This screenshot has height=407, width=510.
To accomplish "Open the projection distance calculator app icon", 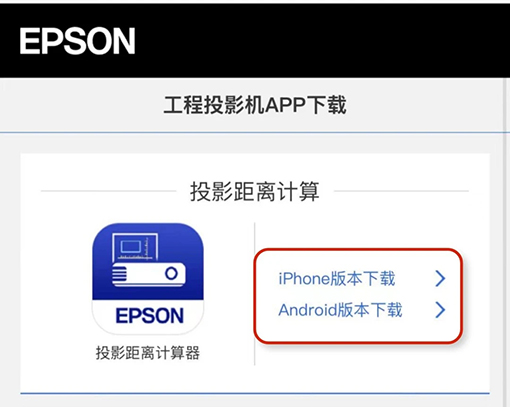I will click(x=148, y=279).
